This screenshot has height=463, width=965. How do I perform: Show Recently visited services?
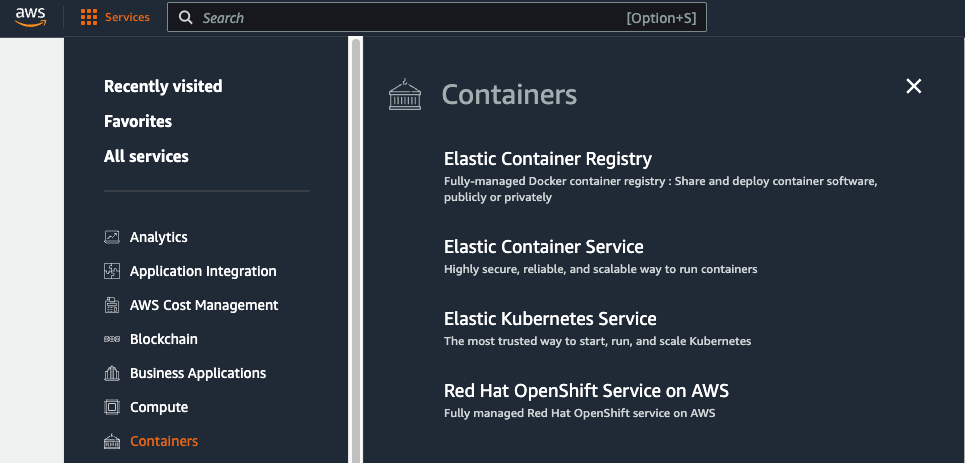point(163,86)
